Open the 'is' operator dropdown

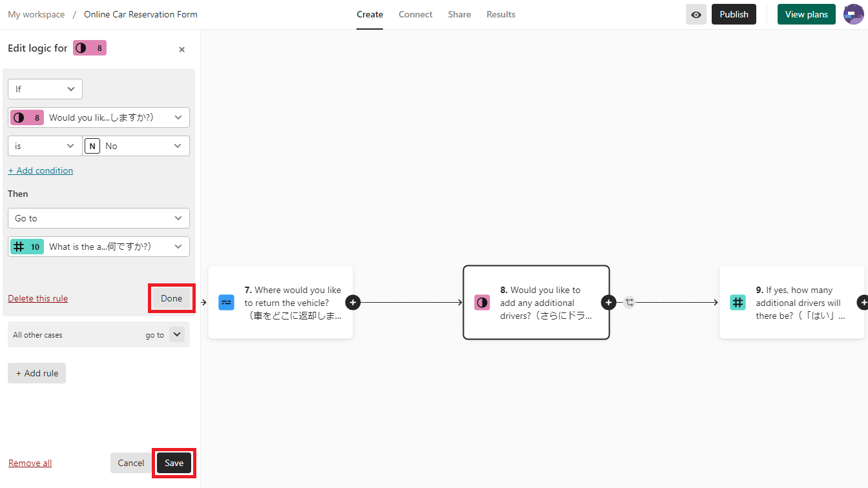pyautogui.click(x=45, y=146)
